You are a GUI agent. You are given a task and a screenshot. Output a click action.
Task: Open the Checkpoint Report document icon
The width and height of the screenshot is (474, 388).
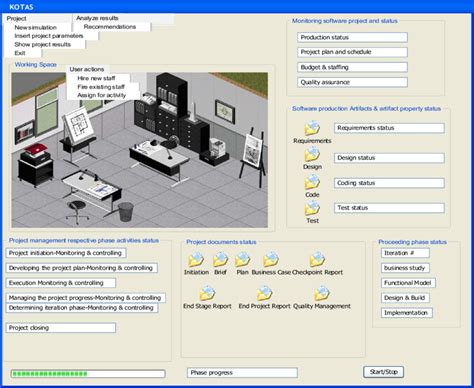point(317,260)
